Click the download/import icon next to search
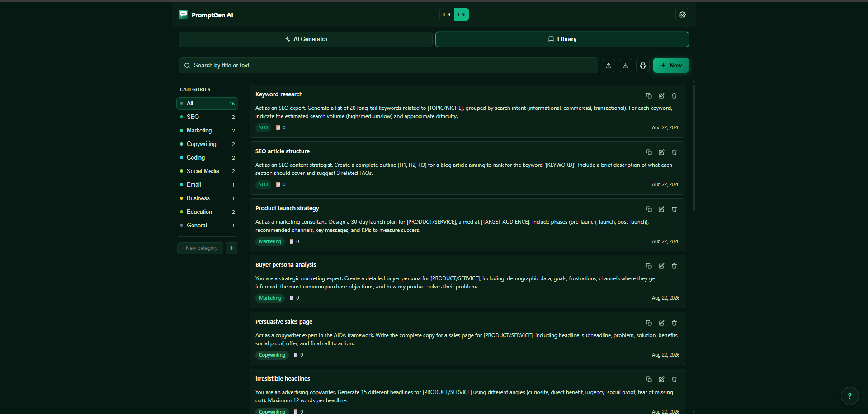The image size is (868, 414). pyautogui.click(x=626, y=66)
